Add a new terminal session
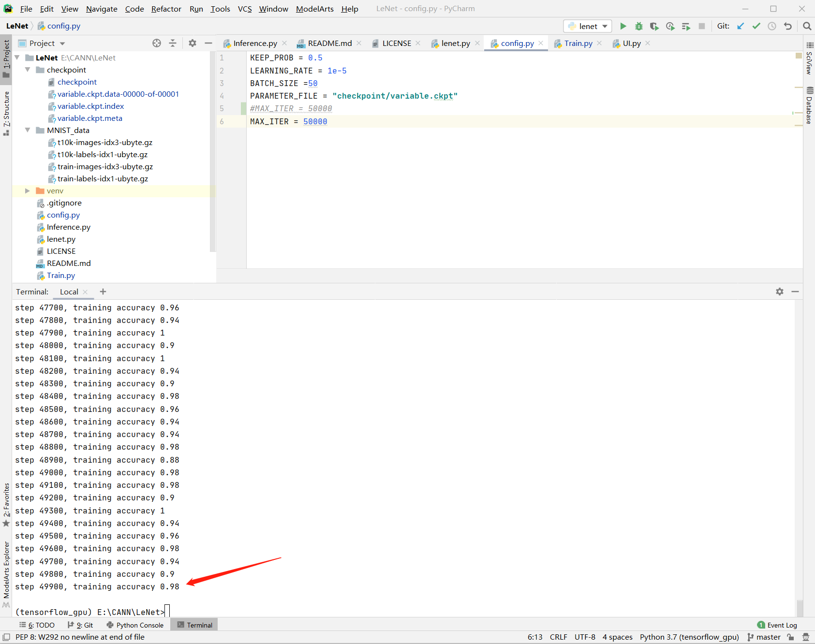Image resolution: width=815 pixels, height=644 pixels. (103, 292)
